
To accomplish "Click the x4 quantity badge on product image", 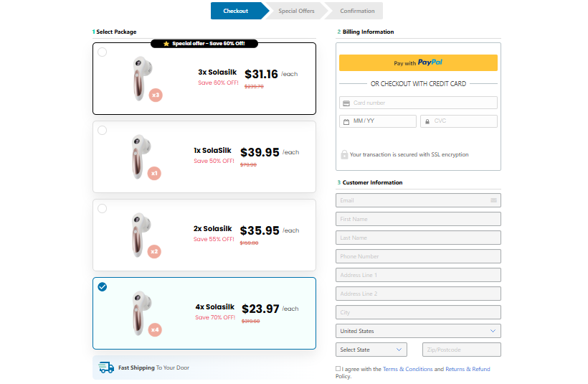I will 155,330.
